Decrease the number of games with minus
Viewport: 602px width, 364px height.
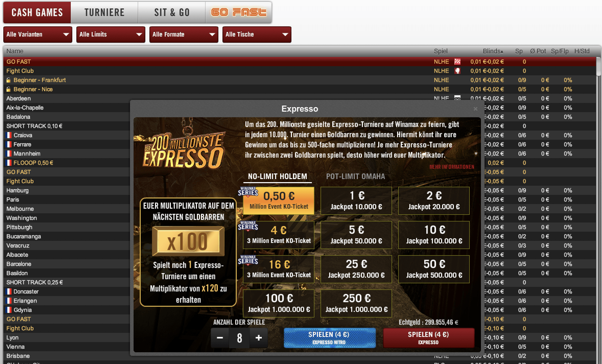coord(220,338)
